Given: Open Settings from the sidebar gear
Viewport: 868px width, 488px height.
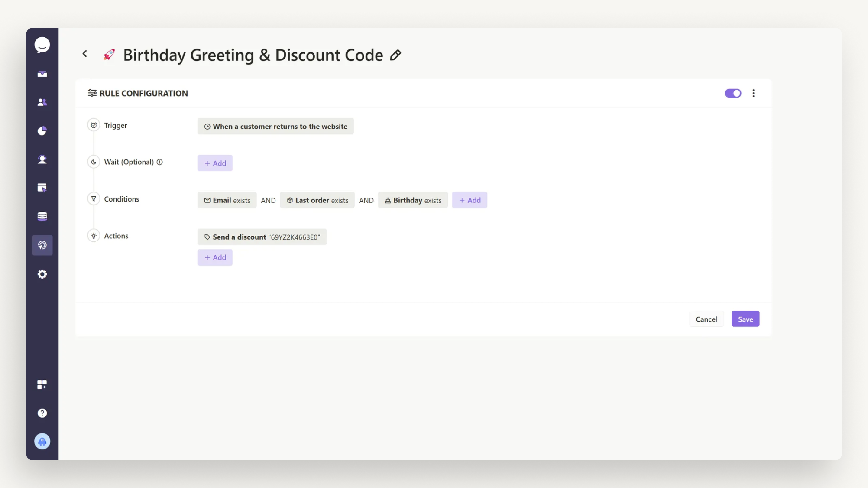Looking at the screenshot, I should click(42, 274).
